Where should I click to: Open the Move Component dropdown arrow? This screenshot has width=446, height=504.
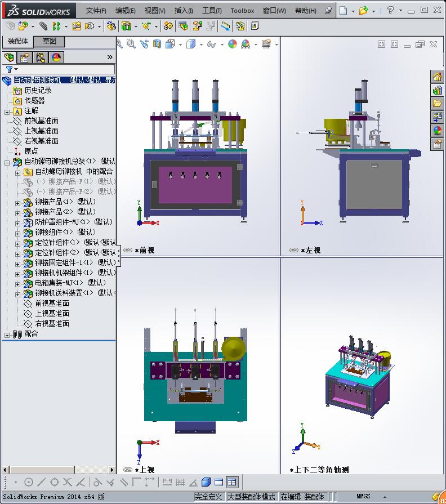(99, 26)
